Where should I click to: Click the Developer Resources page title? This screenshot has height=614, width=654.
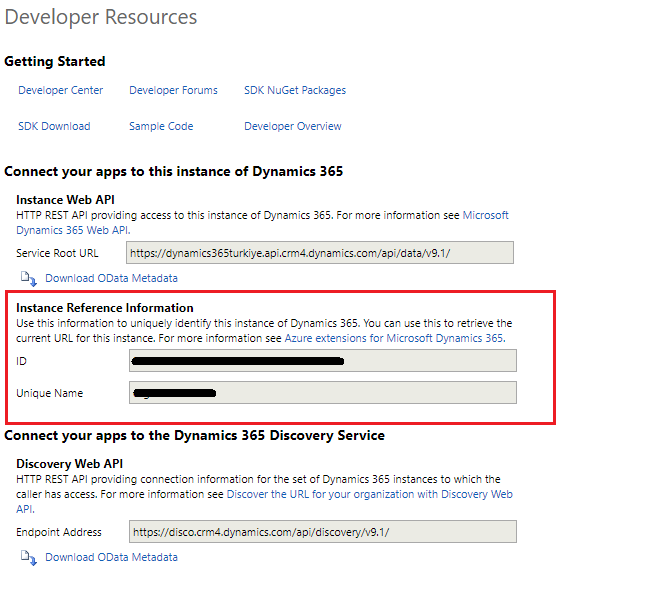(101, 17)
